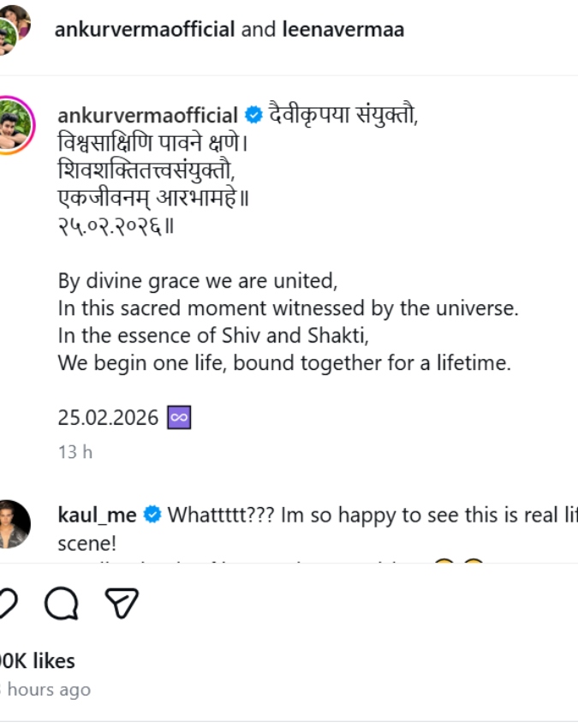Open comments via the speech bubble icon
Image resolution: width=578 pixels, height=728 pixels.
62,603
